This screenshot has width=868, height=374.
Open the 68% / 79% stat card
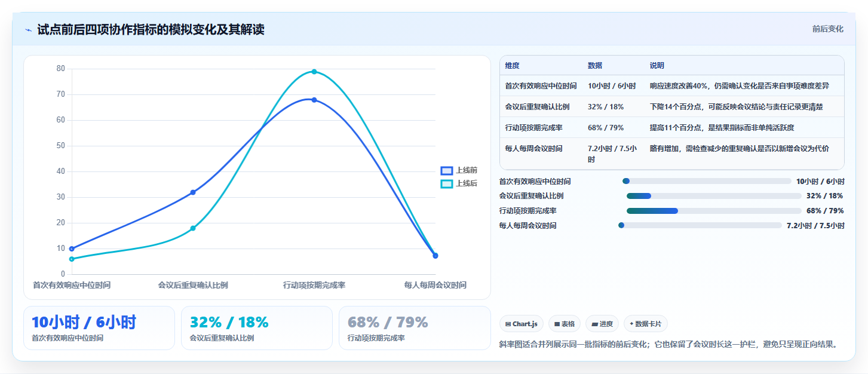pyautogui.click(x=415, y=328)
